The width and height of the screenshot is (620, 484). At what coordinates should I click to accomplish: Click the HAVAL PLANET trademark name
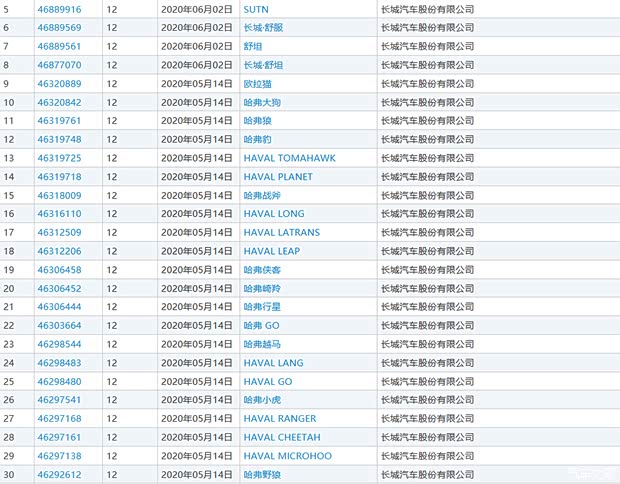coord(278,177)
